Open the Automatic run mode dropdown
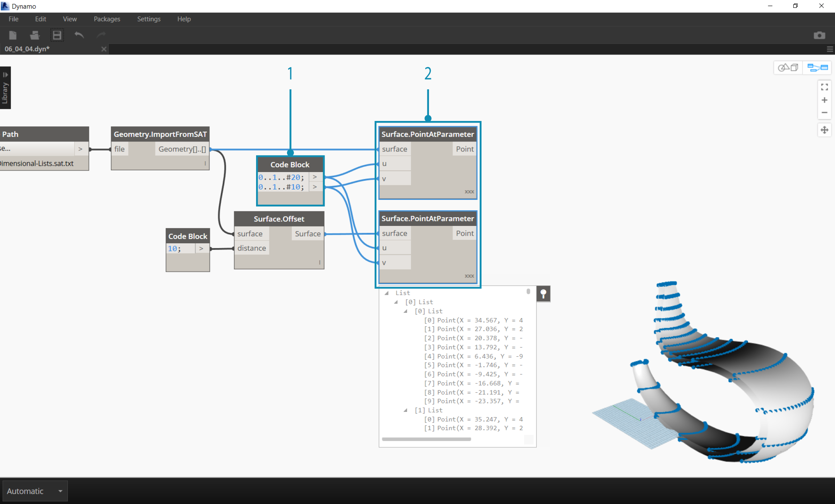The image size is (835, 504). pyautogui.click(x=35, y=491)
